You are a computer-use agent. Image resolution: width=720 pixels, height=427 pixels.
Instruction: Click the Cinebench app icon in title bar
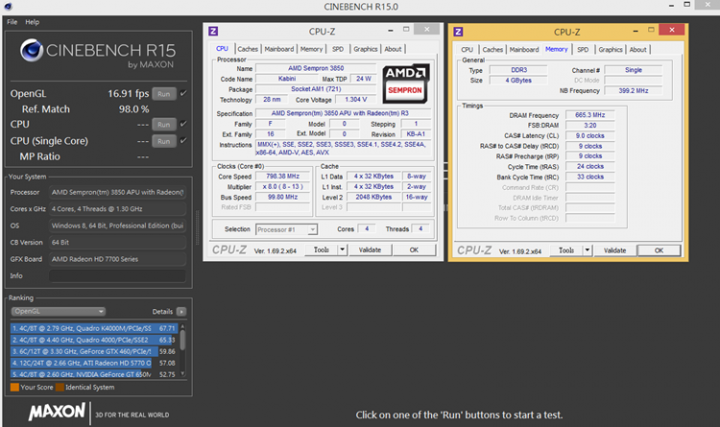click(x=8, y=6)
